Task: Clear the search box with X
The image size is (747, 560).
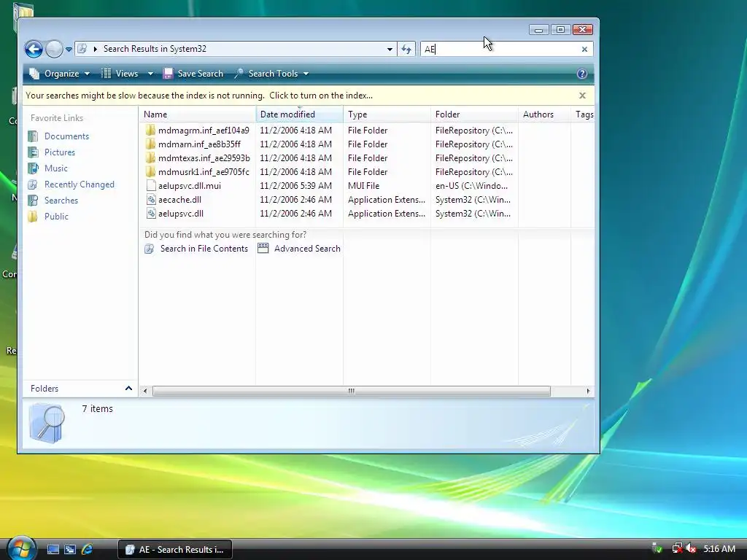Action: pyautogui.click(x=584, y=49)
